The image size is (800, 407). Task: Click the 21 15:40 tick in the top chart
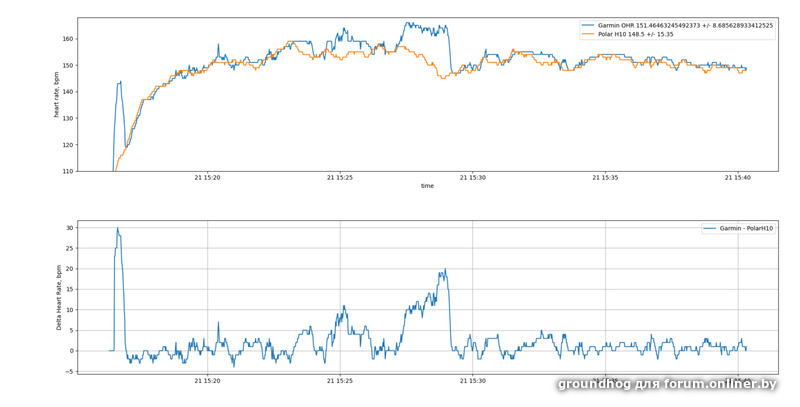(737, 178)
